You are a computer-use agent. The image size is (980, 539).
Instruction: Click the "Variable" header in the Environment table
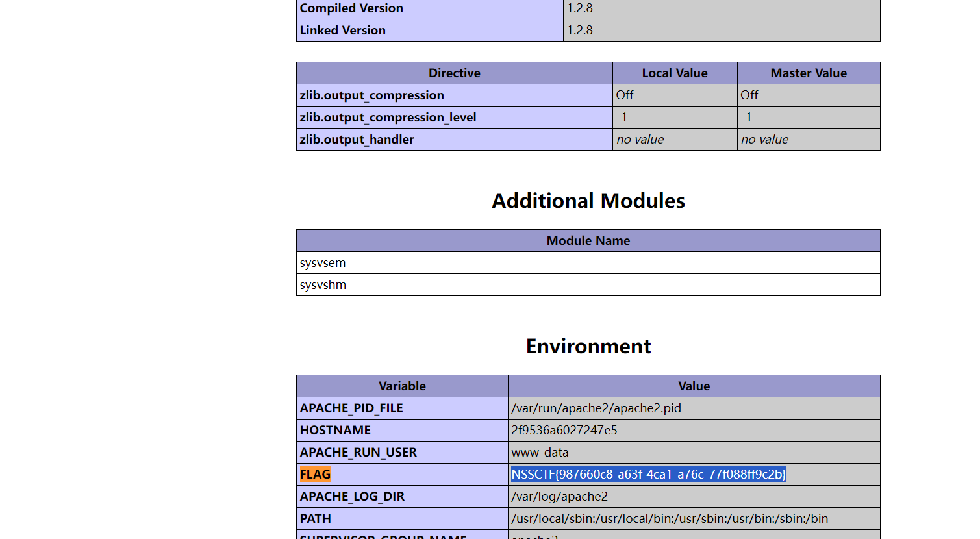point(402,386)
